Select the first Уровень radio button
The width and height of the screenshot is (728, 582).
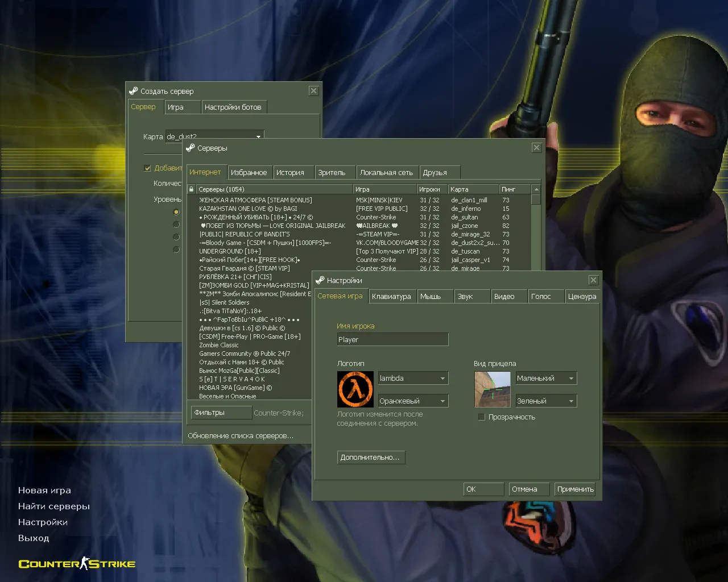[x=176, y=211]
